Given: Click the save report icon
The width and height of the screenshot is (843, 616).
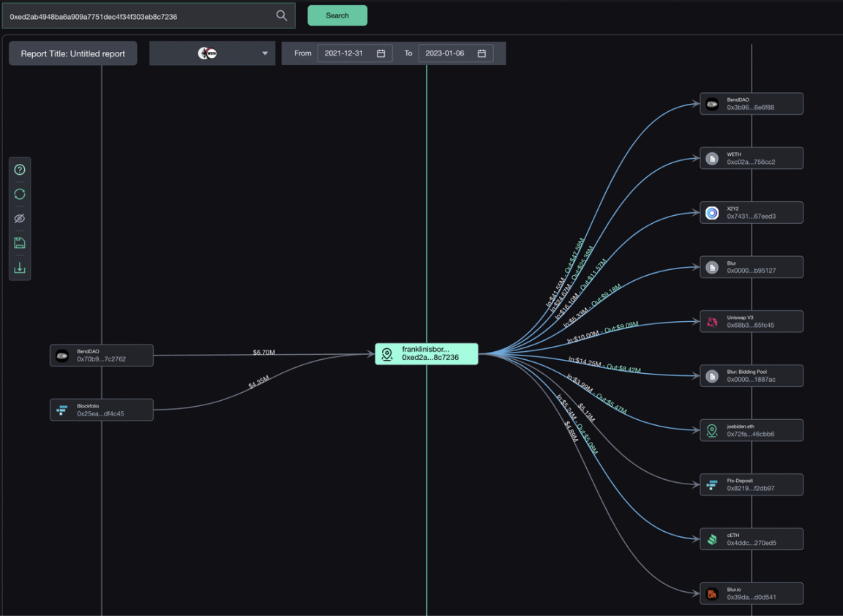Looking at the screenshot, I should pos(20,243).
